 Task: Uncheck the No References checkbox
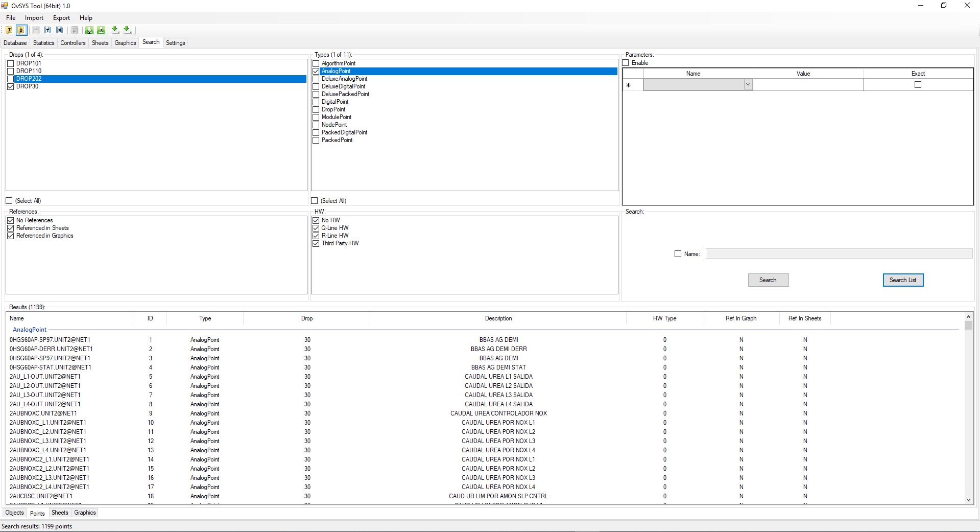click(x=11, y=220)
